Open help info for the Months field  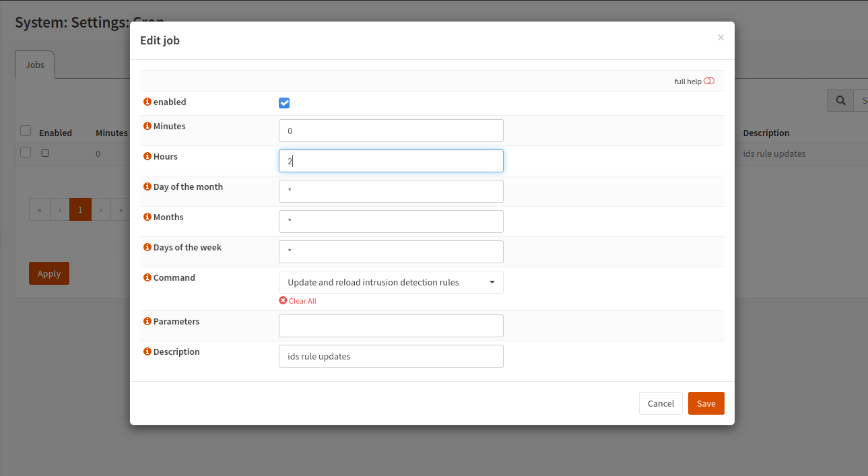pyautogui.click(x=147, y=217)
